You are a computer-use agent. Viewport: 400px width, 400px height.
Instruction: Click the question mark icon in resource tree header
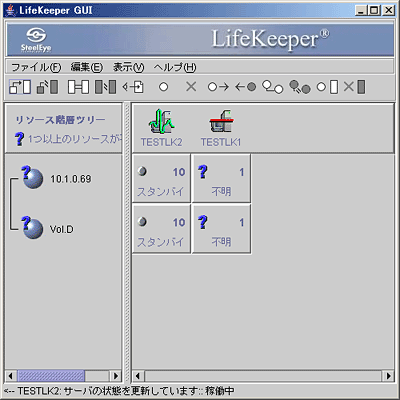coord(20,139)
